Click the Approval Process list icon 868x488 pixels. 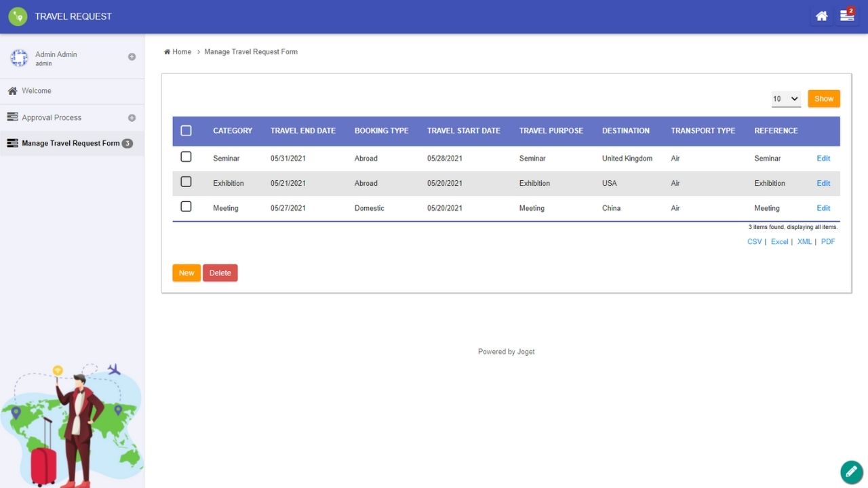click(x=12, y=117)
